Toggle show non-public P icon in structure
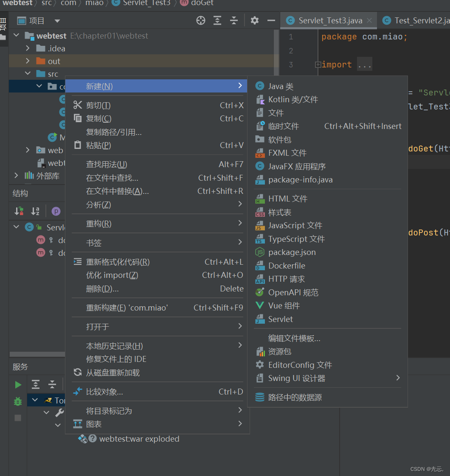The height and width of the screenshot is (476, 450). pyautogui.click(x=56, y=211)
